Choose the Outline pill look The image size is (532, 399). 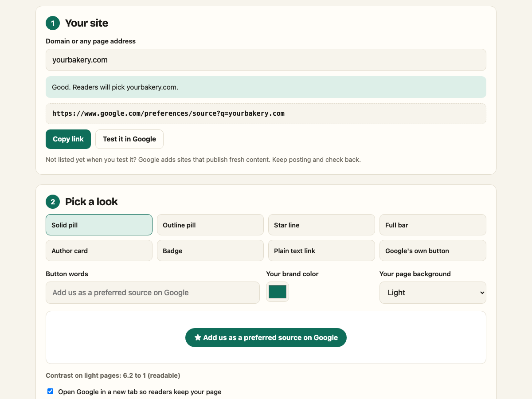point(210,225)
